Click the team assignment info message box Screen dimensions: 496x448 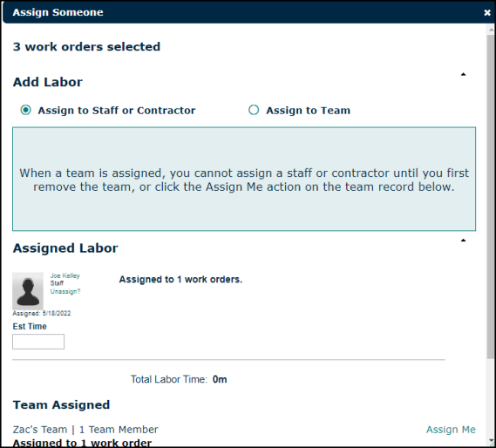tap(244, 179)
